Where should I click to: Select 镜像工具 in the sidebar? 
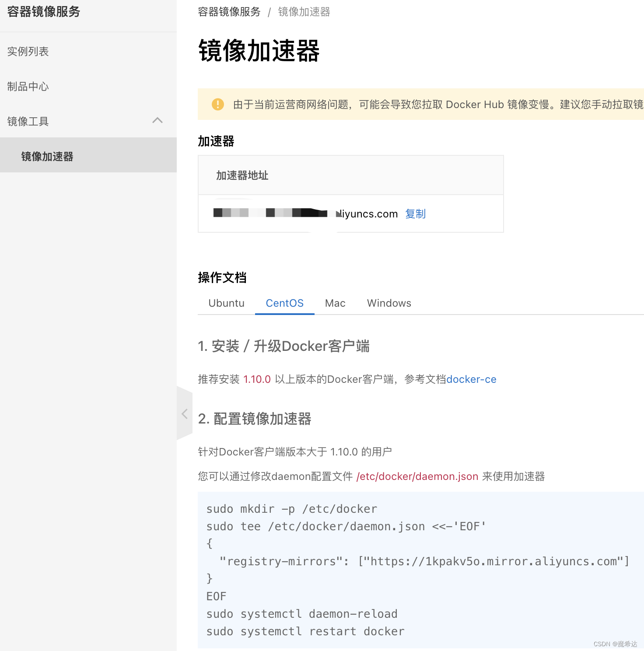pyautogui.click(x=28, y=121)
